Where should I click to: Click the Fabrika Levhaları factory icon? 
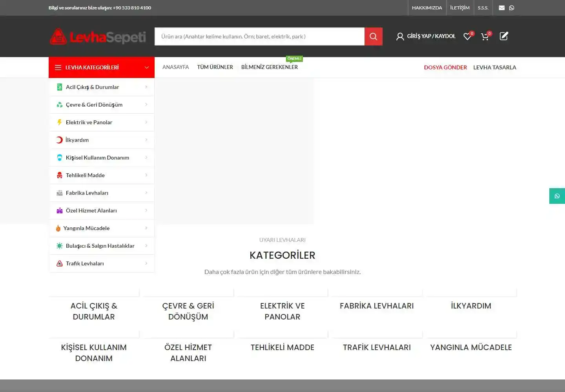tap(60, 193)
